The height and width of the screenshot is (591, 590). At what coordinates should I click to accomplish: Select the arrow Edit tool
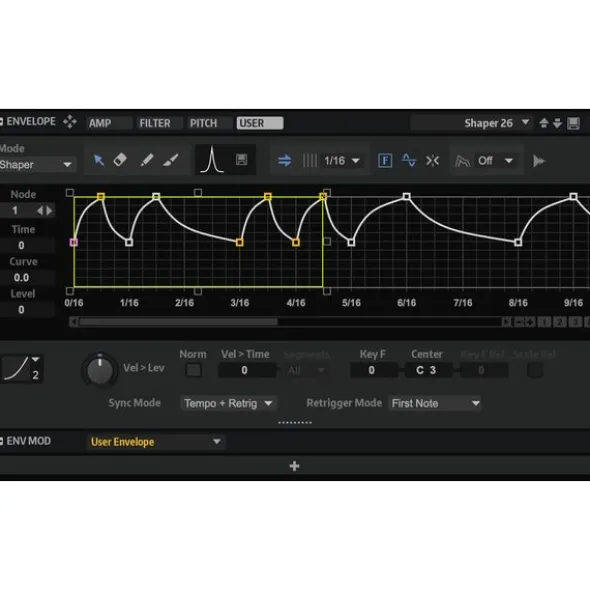pyautogui.click(x=99, y=161)
